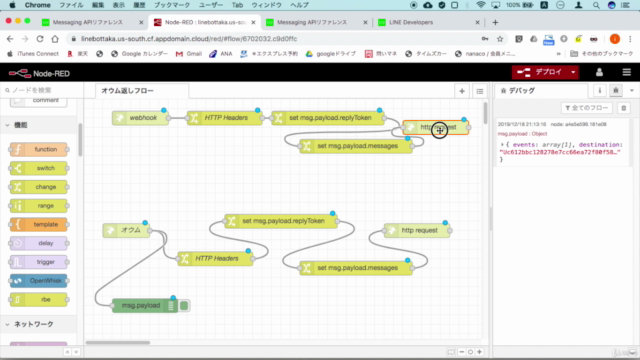Select the switch node in palette
640x360 pixels.
click(x=39, y=168)
